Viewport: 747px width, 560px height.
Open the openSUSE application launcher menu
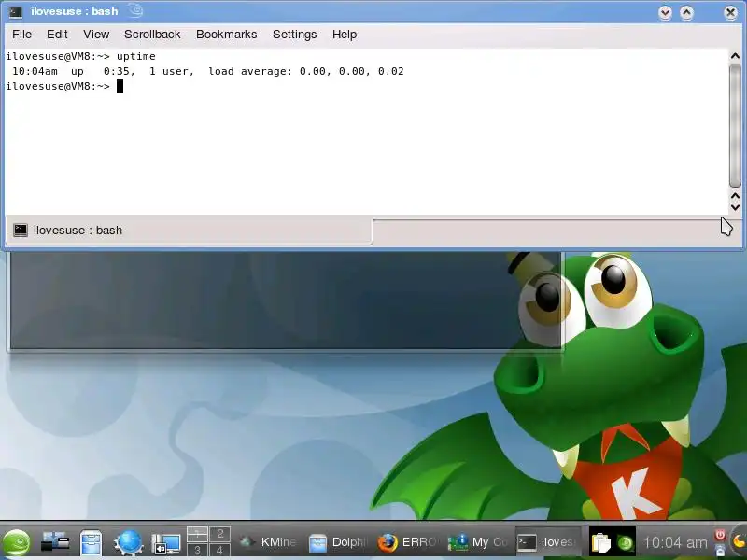(17, 542)
